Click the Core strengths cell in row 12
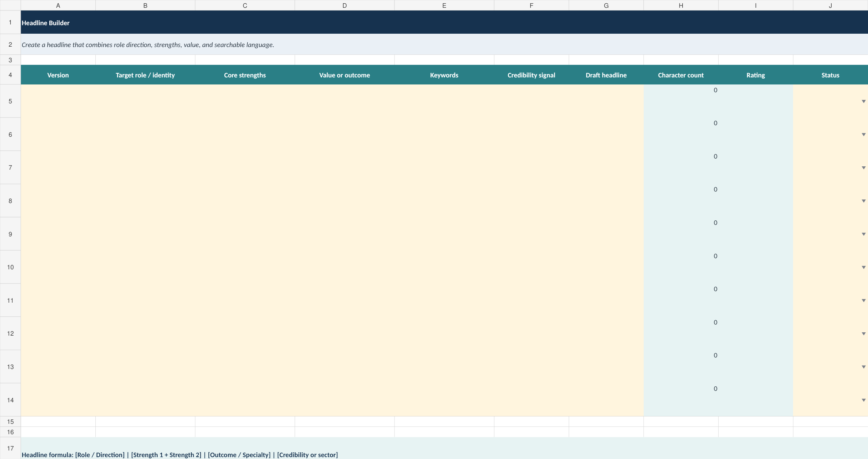The width and height of the screenshot is (868, 459). coord(245,333)
